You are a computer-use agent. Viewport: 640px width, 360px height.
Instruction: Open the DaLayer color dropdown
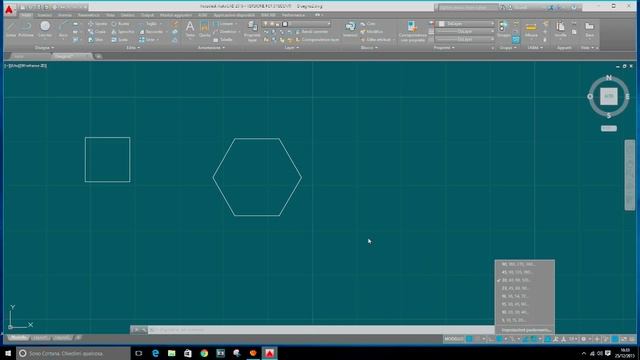tap(465, 24)
